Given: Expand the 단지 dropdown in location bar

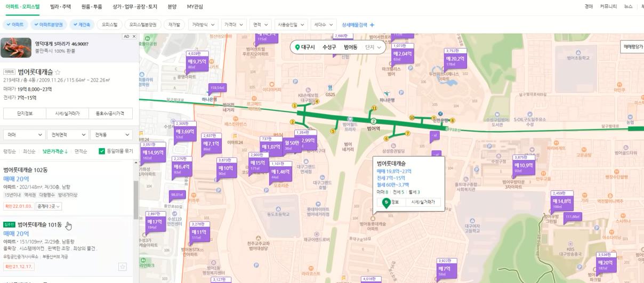Looking at the screenshot, I should click(x=373, y=47).
